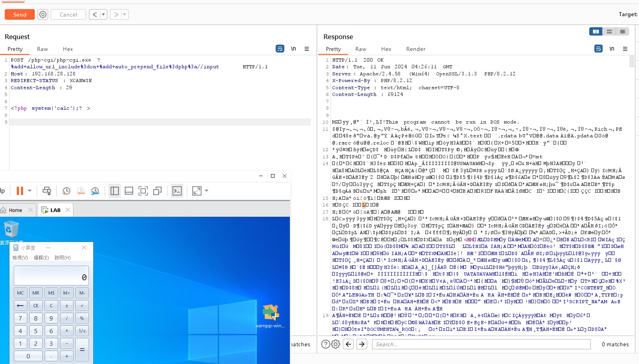Expand VMware power options dropdown arrow
The height and width of the screenshot is (364, 639).
(30, 191)
